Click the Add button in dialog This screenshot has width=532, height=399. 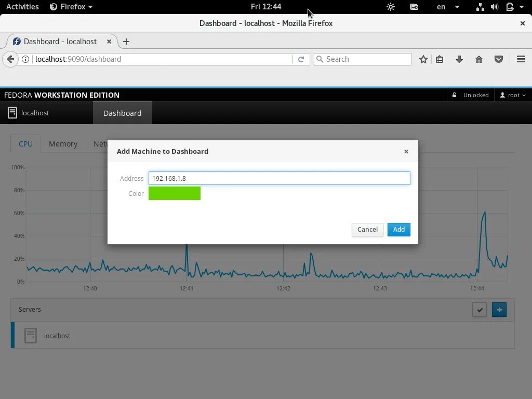click(x=398, y=229)
